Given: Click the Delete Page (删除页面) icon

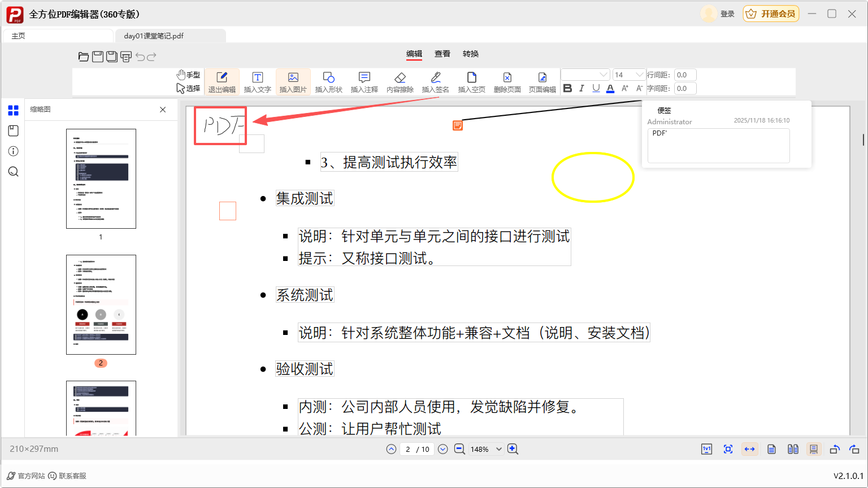Looking at the screenshot, I should click(x=507, y=82).
